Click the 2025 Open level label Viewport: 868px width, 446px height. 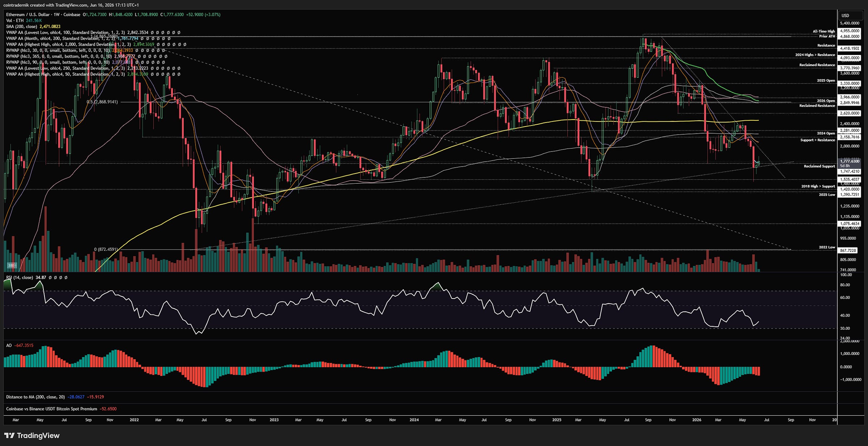click(826, 81)
